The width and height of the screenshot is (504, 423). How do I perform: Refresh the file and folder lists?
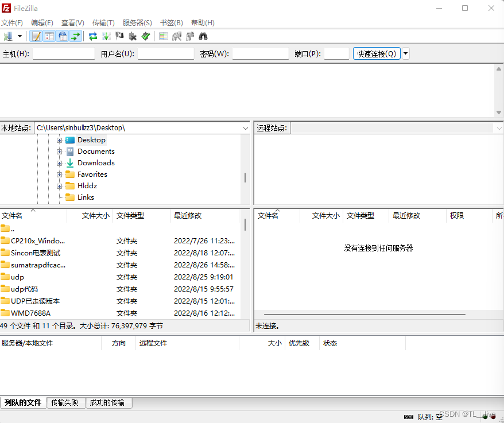[93, 36]
